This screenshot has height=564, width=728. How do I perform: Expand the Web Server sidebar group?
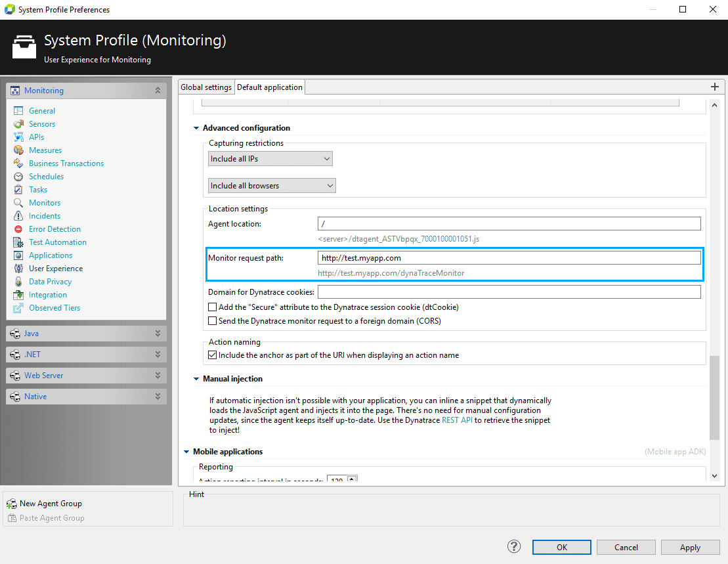(158, 376)
